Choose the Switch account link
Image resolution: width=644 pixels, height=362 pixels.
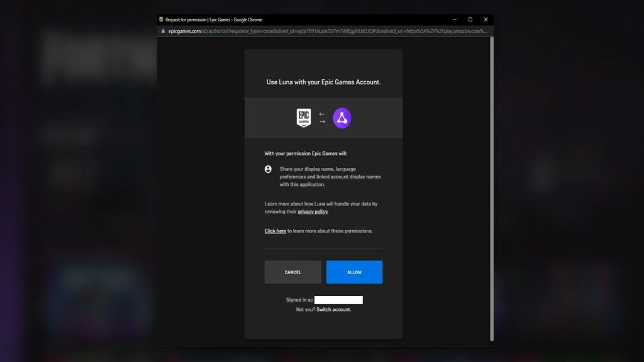click(x=334, y=310)
